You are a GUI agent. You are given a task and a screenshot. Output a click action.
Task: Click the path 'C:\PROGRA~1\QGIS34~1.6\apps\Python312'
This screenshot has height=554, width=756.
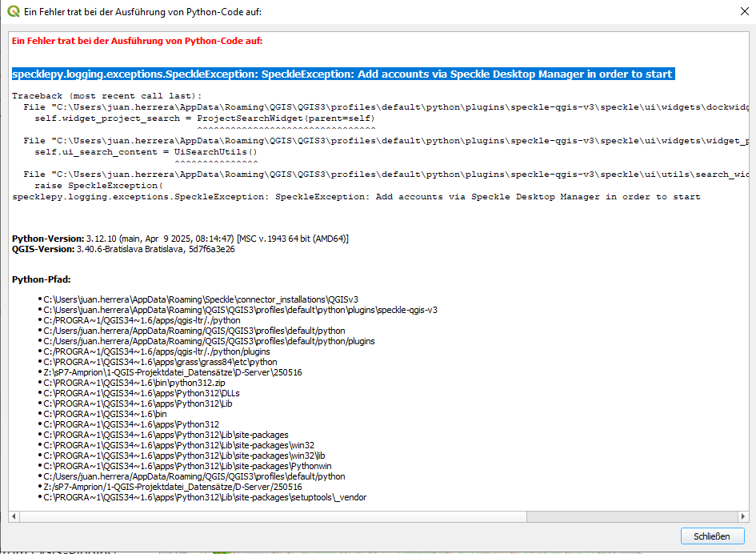click(131, 424)
